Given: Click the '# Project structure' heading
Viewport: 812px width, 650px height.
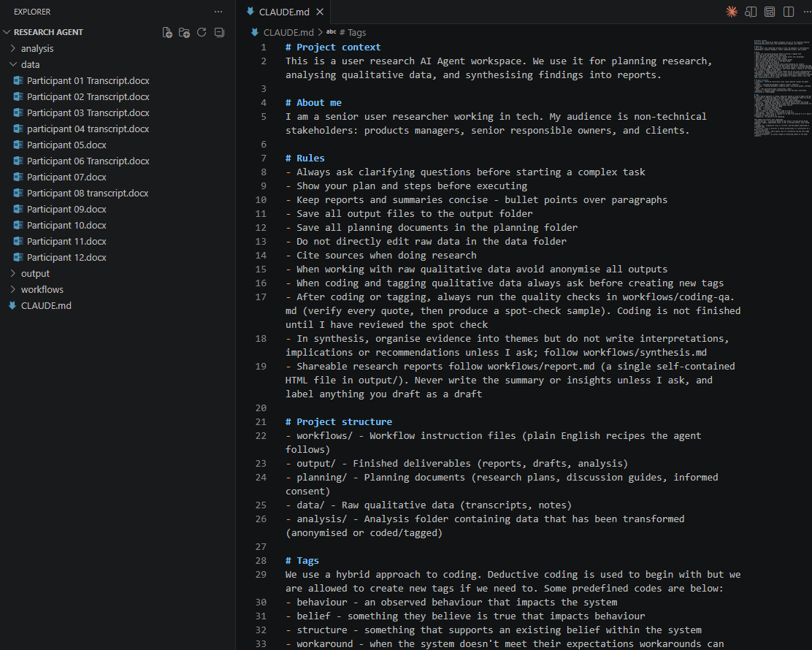Looking at the screenshot, I should (339, 421).
